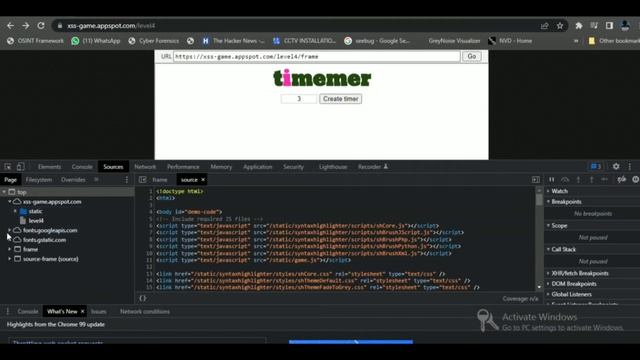Screen dimensions: 640x360
Task: Open the issues counter badge in DevTools
Action: [x=596, y=167]
